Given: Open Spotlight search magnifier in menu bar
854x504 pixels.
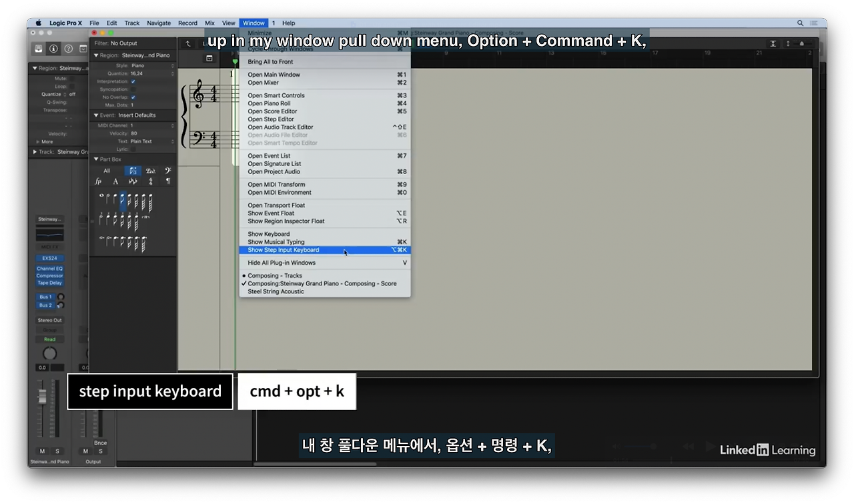Looking at the screenshot, I should [800, 23].
